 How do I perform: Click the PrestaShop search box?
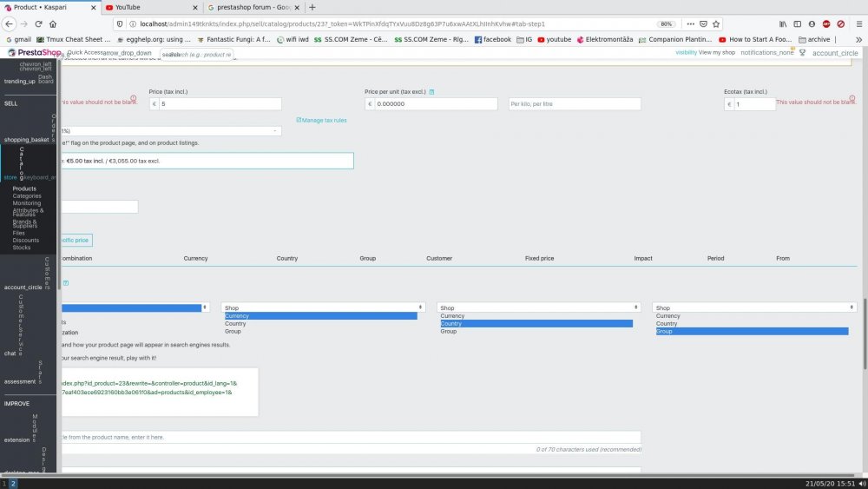196,54
